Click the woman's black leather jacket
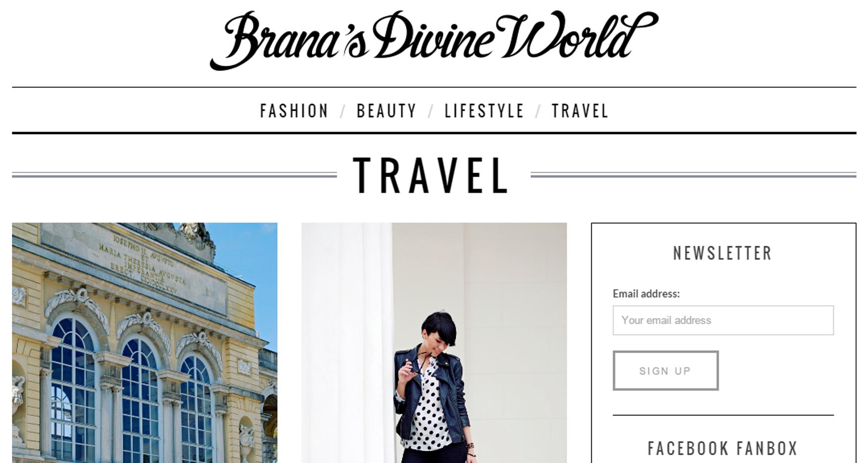This screenshot has height=463, width=868. click(430, 391)
